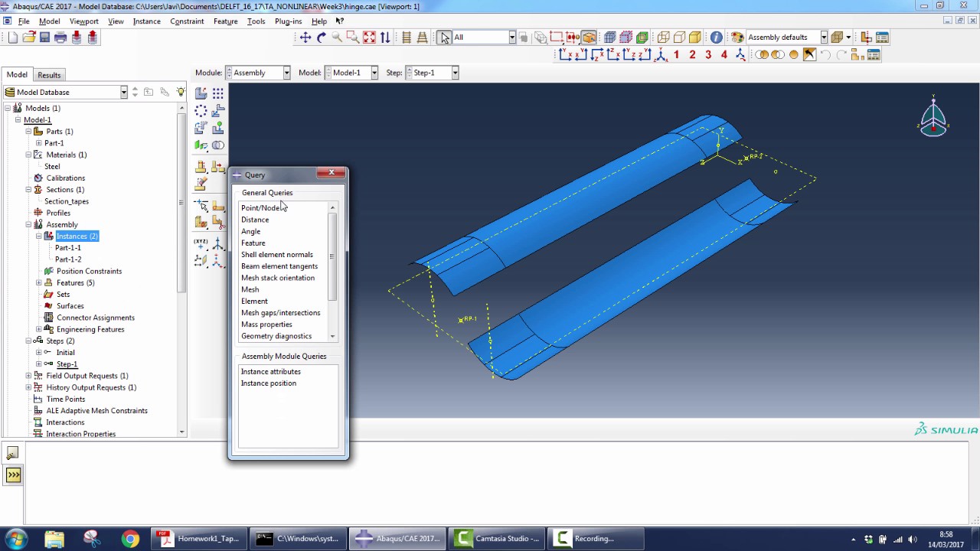The width and height of the screenshot is (980, 551).
Task: Open Abaqus/CAE in the Windows taskbar
Action: [x=398, y=539]
